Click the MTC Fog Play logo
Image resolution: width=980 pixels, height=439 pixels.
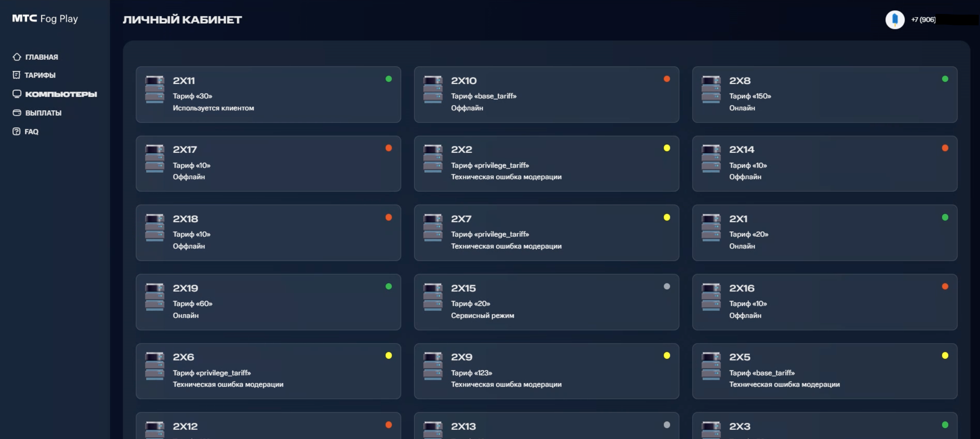(x=45, y=19)
